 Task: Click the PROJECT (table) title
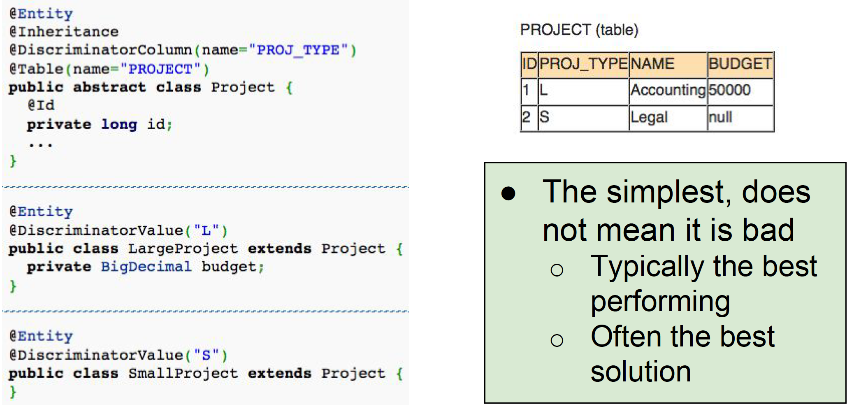point(579,30)
